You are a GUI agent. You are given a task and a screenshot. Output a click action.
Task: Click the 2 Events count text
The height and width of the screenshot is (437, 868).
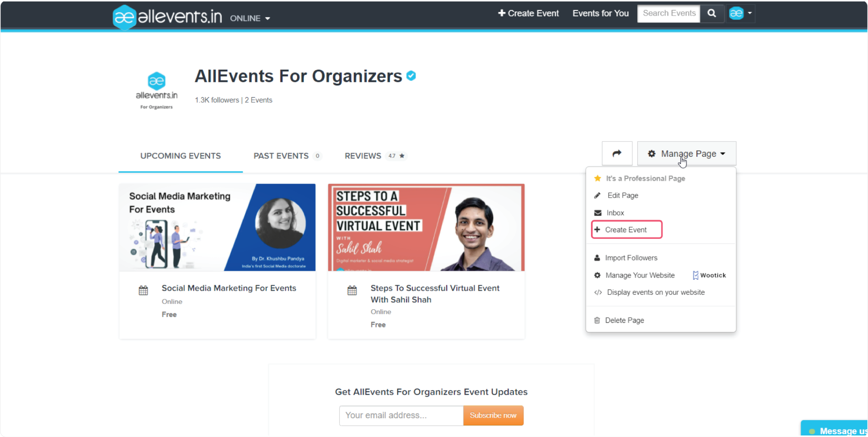(258, 100)
